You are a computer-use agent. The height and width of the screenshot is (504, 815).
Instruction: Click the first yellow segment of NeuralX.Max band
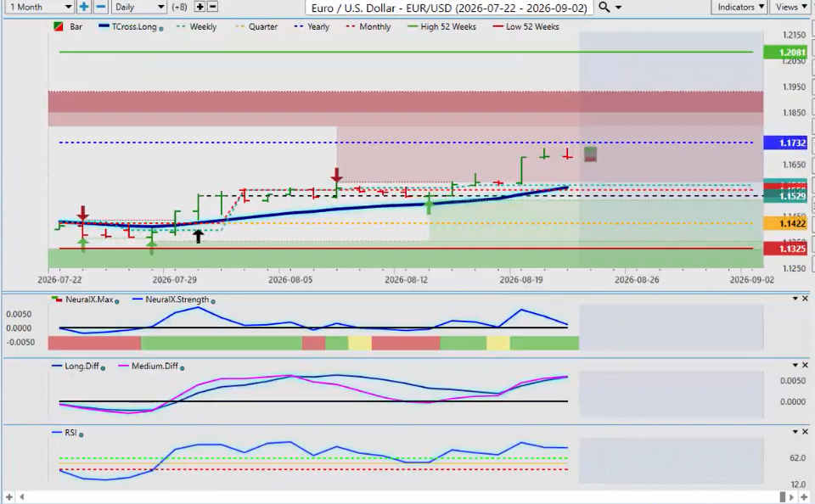click(360, 343)
